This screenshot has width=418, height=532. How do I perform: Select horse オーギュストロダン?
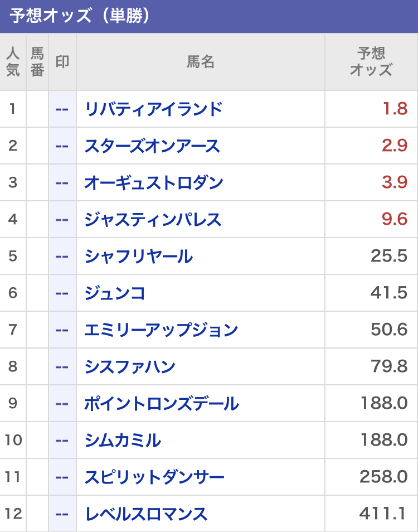click(154, 182)
